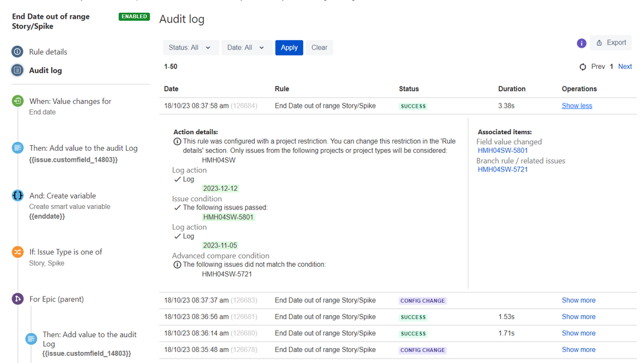644x363 pixels.
Task: Select the For Epic (parent) branch step
Action: (56, 299)
